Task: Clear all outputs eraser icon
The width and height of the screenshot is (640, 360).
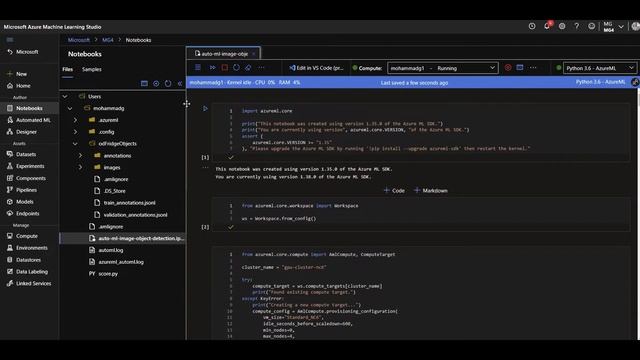Action: 248,67
